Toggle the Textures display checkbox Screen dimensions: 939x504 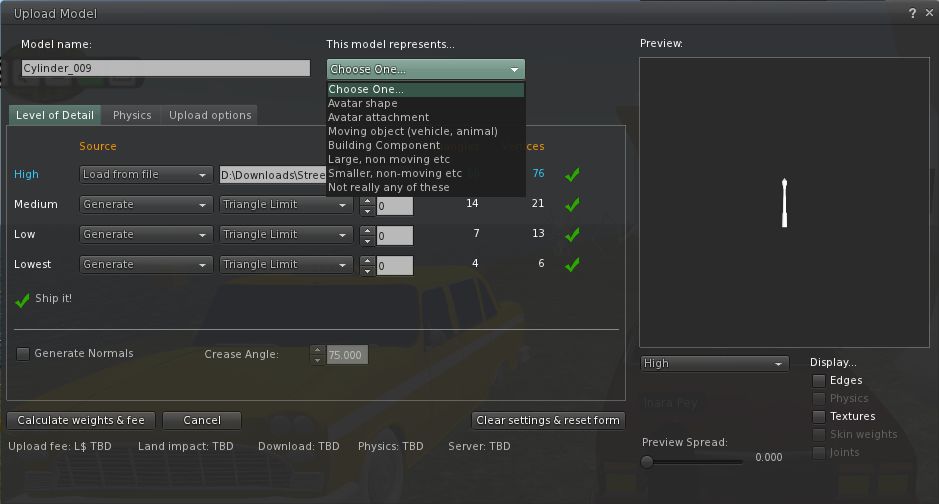[819, 417]
